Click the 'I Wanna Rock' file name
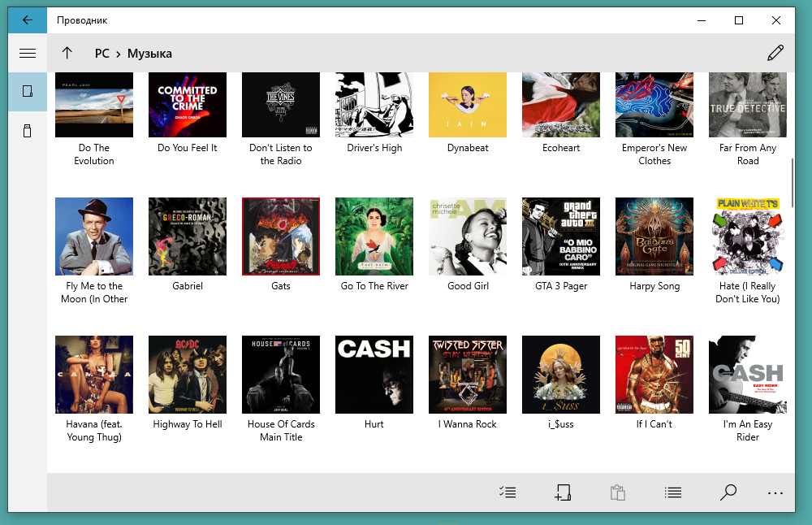 [468, 424]
